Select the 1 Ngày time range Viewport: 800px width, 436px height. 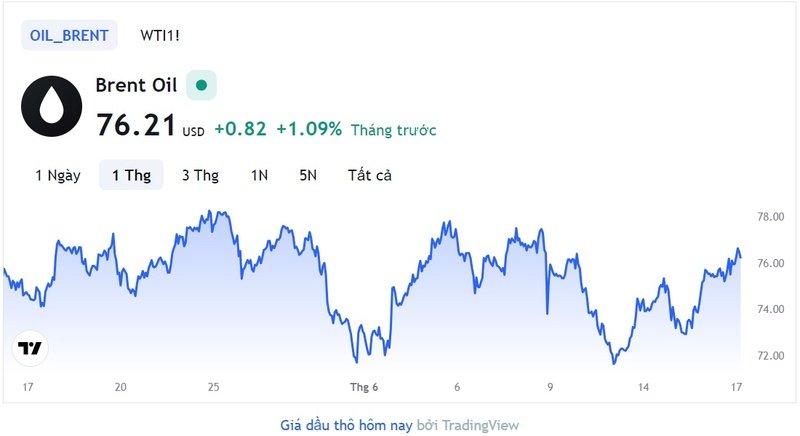pos(58,175)
